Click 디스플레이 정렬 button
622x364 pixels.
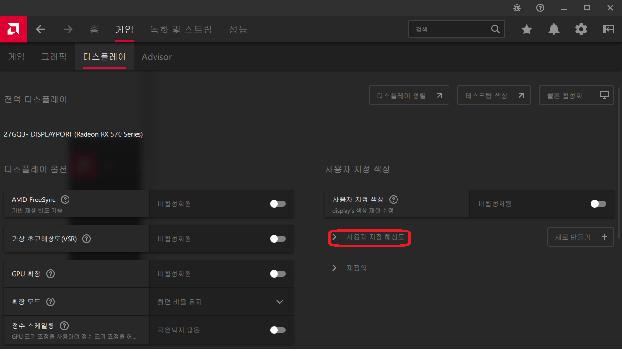[409, 95]
